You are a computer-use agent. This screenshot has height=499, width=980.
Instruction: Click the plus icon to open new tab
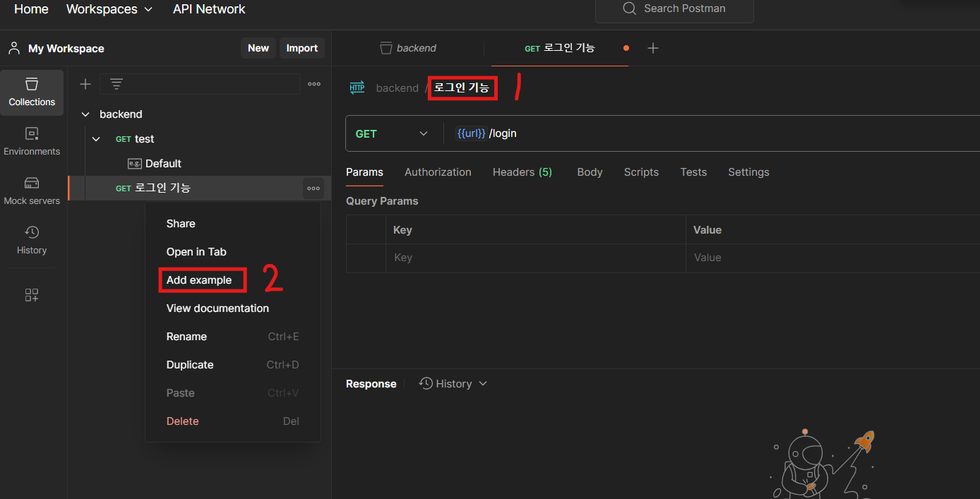[653, 48]
